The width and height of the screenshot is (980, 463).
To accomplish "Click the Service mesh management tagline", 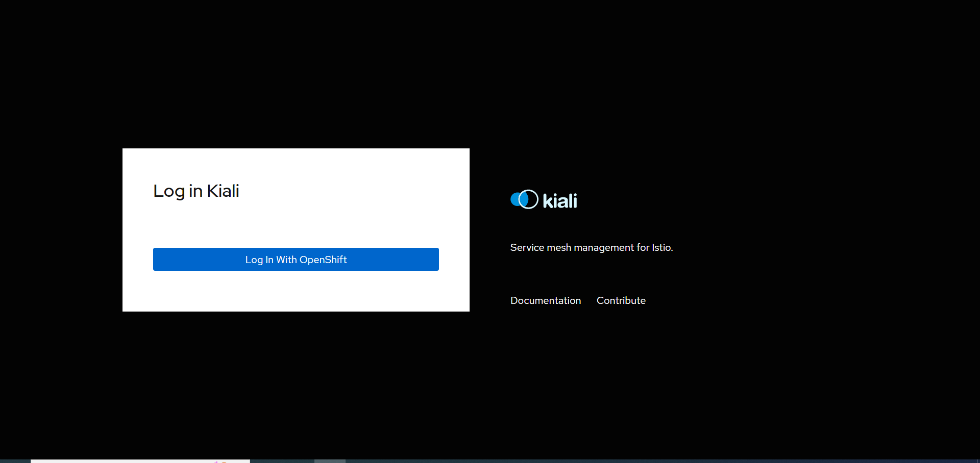I will [591, 247].
